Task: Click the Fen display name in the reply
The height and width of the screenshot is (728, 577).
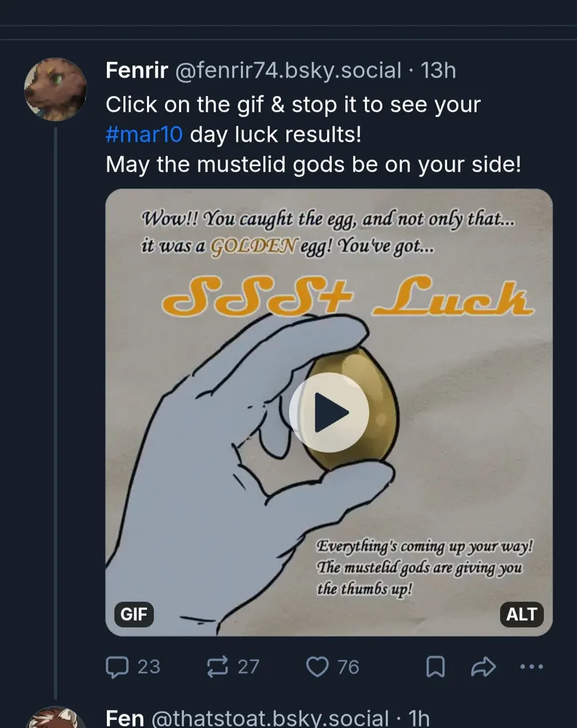Action: (124, 718)
